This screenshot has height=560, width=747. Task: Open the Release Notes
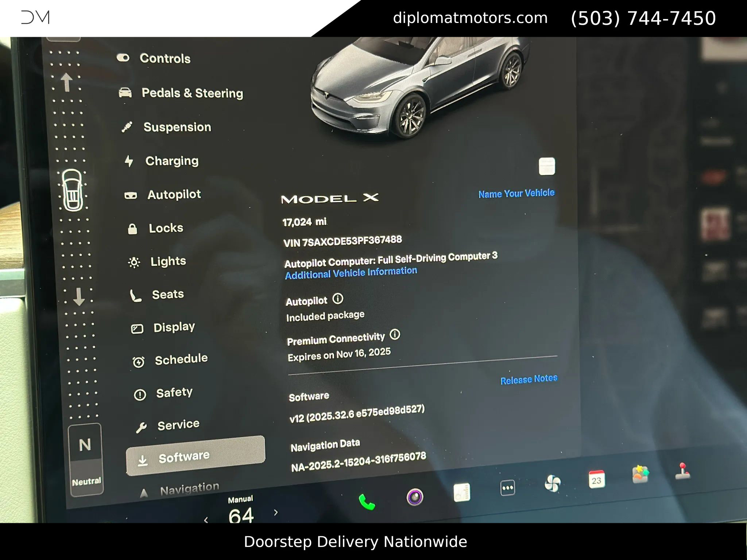[528, 379]
